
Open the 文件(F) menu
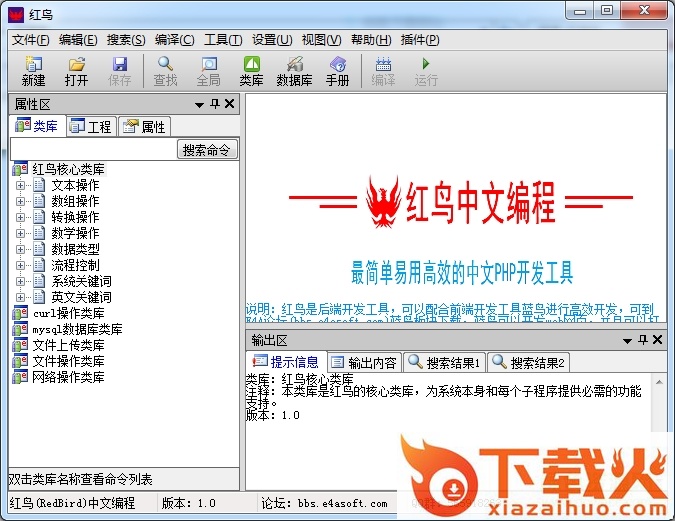point(31,40)
